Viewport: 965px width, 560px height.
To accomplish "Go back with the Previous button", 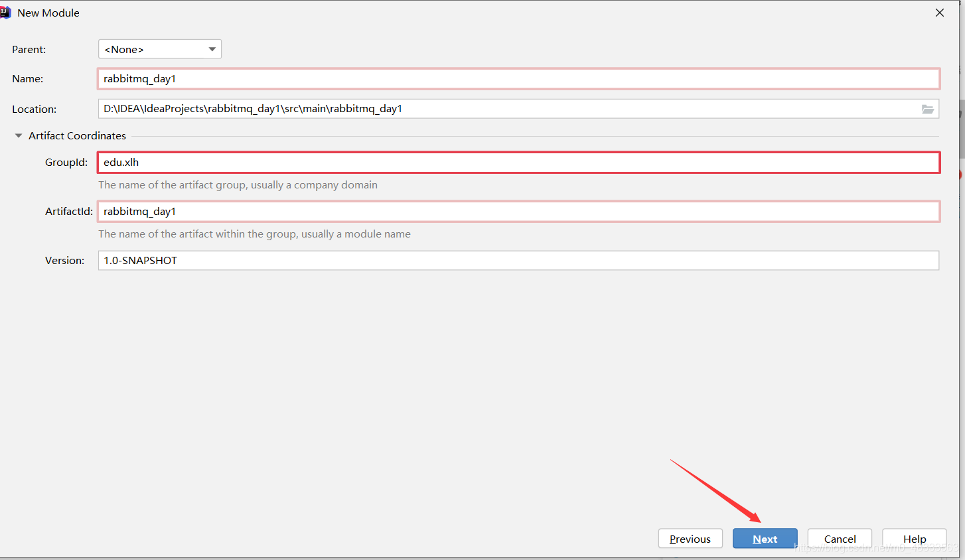I will tap(690, 539).
